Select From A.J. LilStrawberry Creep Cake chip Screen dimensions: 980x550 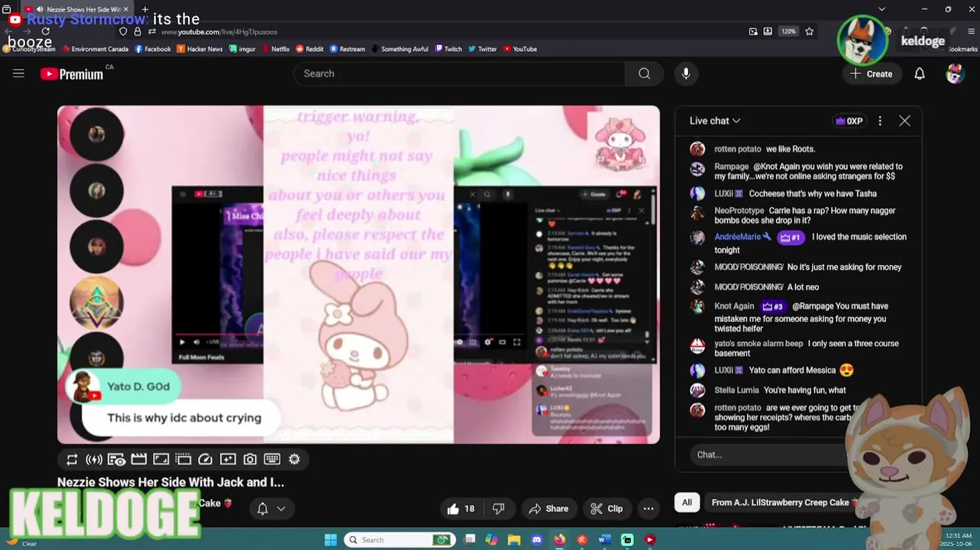784,503
